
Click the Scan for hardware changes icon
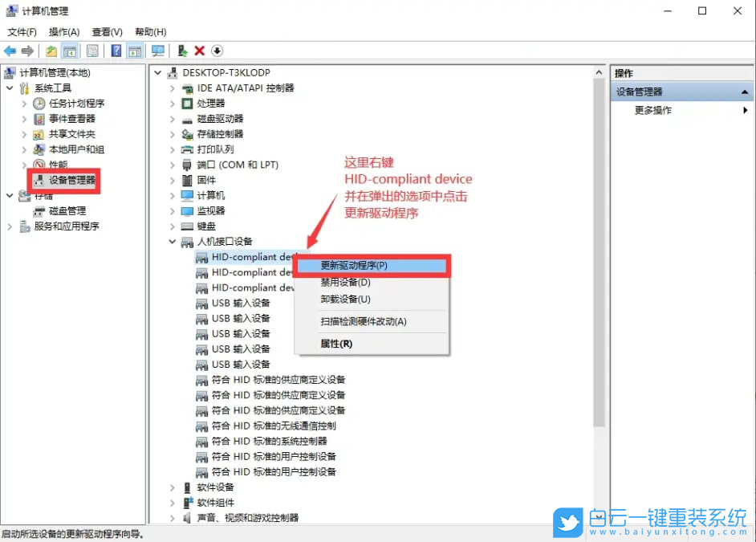coord(157,51)
